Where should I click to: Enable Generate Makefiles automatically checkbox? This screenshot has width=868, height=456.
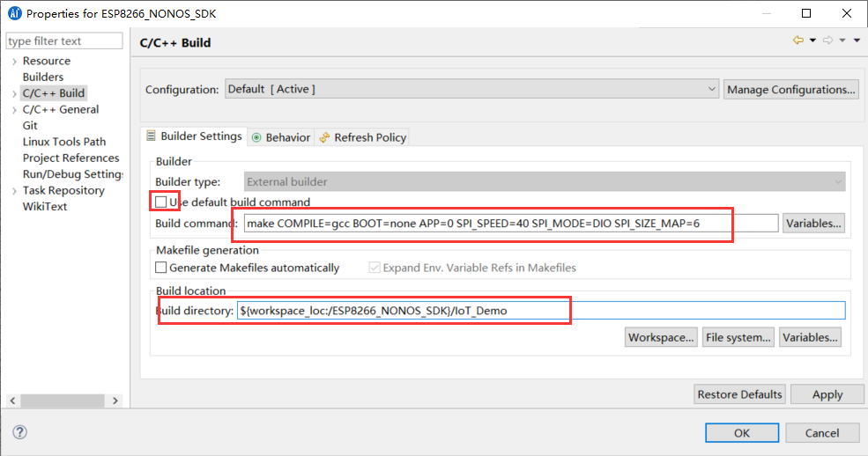point(161,268)
